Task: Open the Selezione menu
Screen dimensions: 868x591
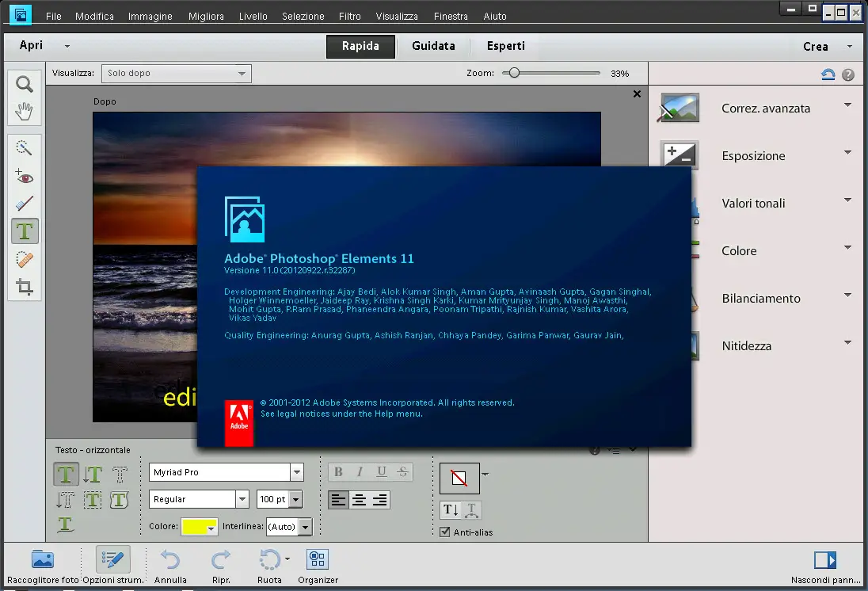Action: (303, 17)
